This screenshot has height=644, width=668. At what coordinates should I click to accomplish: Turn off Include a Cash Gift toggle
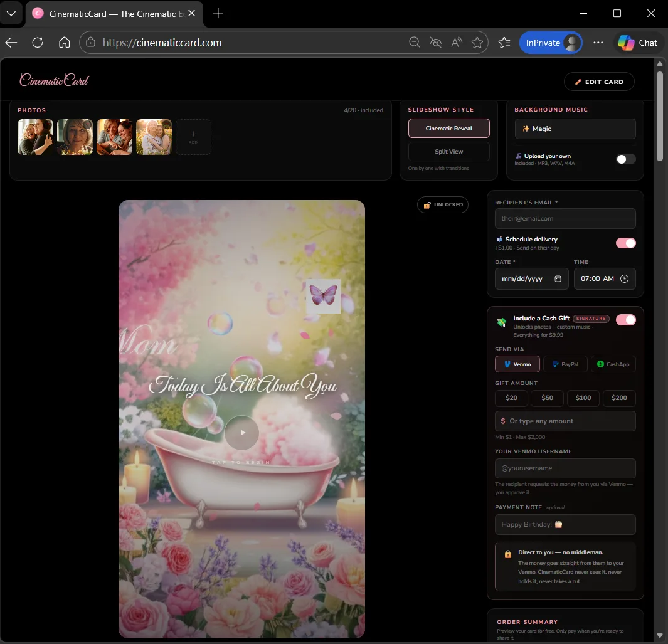[625, 320]
